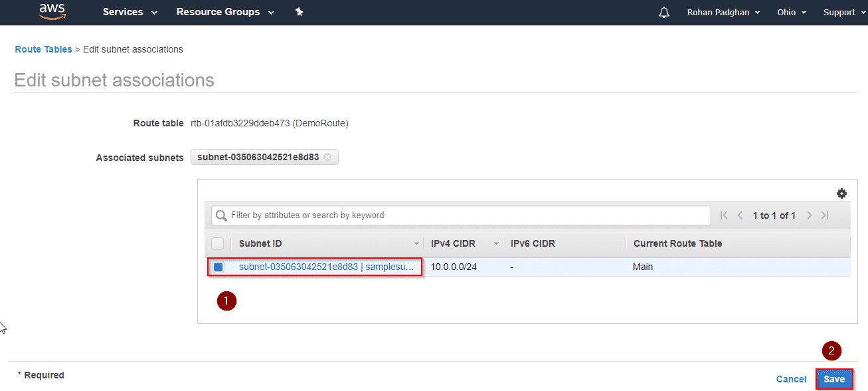Focus the filter by attributes search field

(x=465, y=215)
